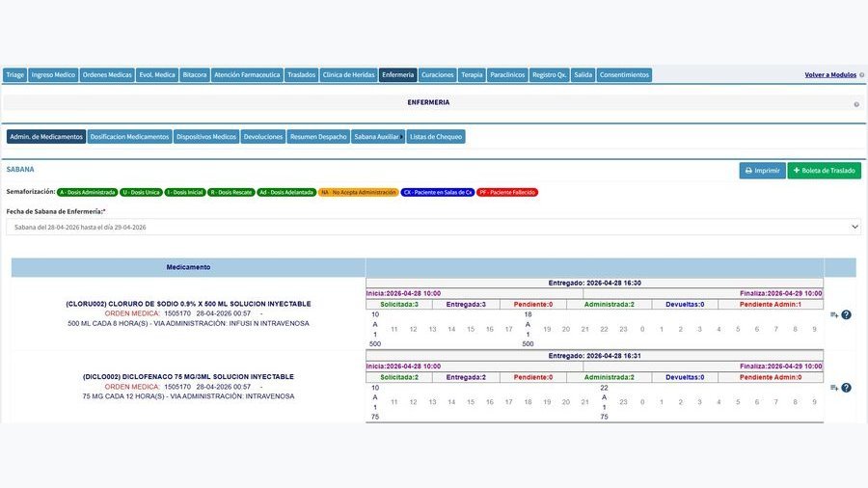
Task: Switch to Registro Qx. tab
Action: point(549,74)
